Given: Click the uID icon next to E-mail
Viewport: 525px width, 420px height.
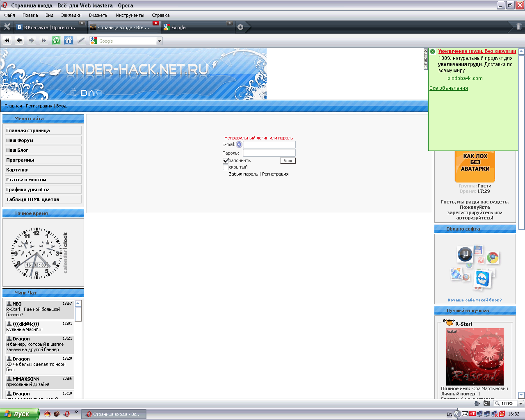Looking at the screenshot, I should coord(239,144).
